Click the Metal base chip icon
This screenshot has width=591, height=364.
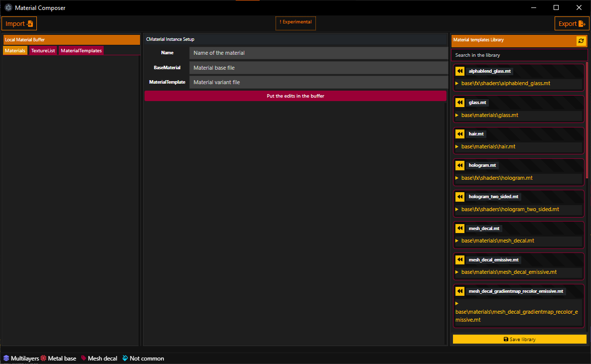[x=43, y=359]
